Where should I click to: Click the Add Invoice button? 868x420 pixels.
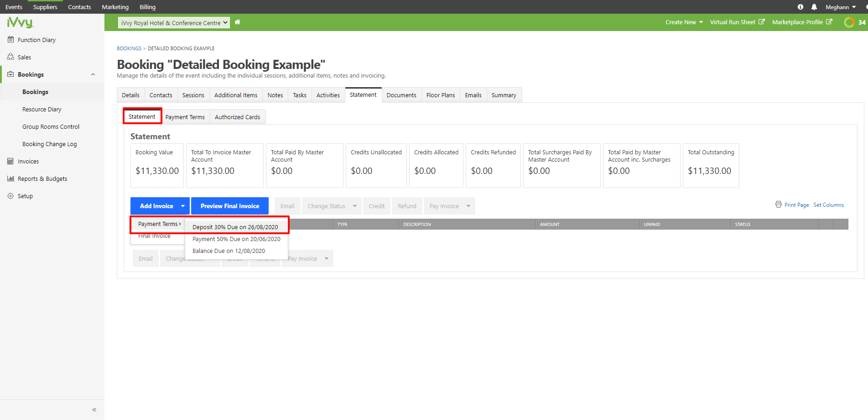(156, 206)
